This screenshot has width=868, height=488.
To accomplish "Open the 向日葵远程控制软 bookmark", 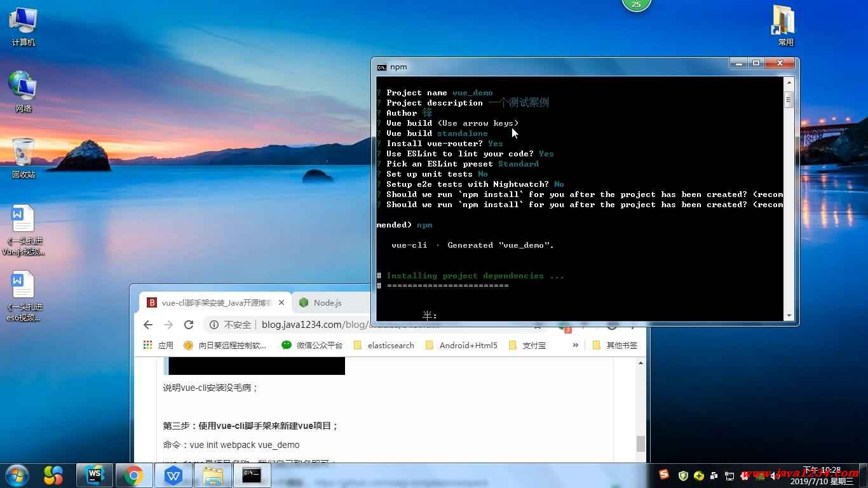I will (225, 345).
